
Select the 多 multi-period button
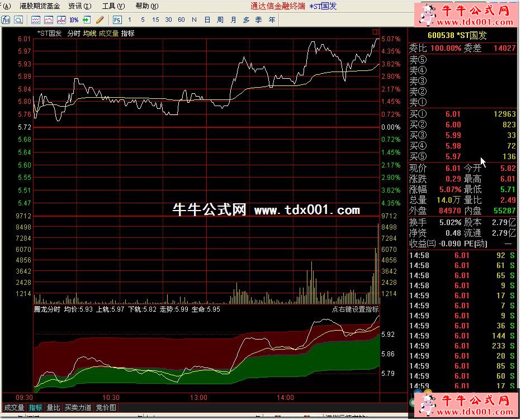tap(246, 20)
